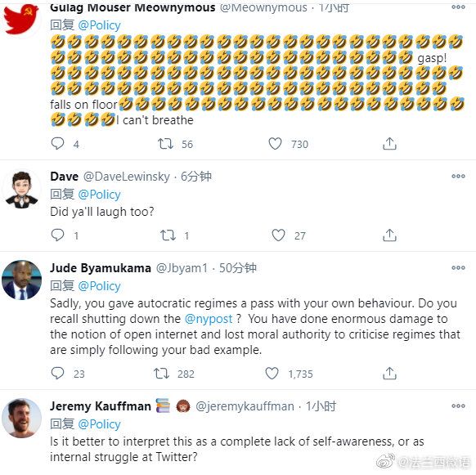Open the red bird avatar of Gulag Mouser
The width and height of the screenshot is (476, 475).
21,20
